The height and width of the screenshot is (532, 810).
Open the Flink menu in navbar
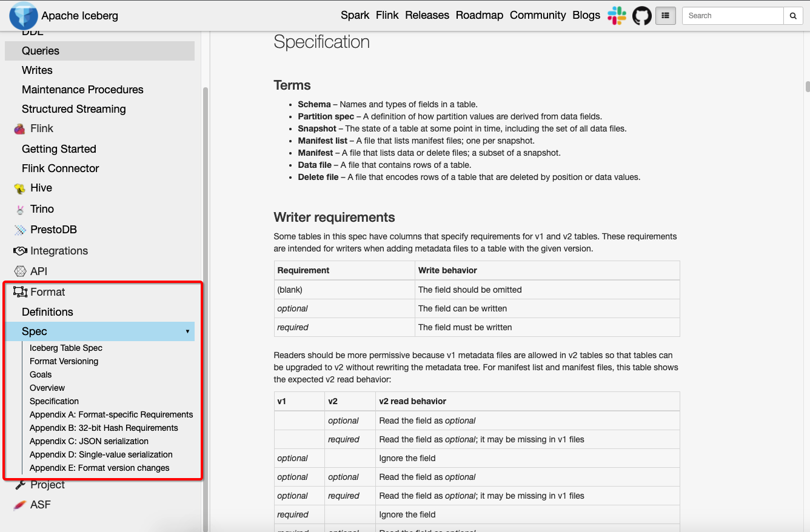pyautogui.click(x=387, y=15)
